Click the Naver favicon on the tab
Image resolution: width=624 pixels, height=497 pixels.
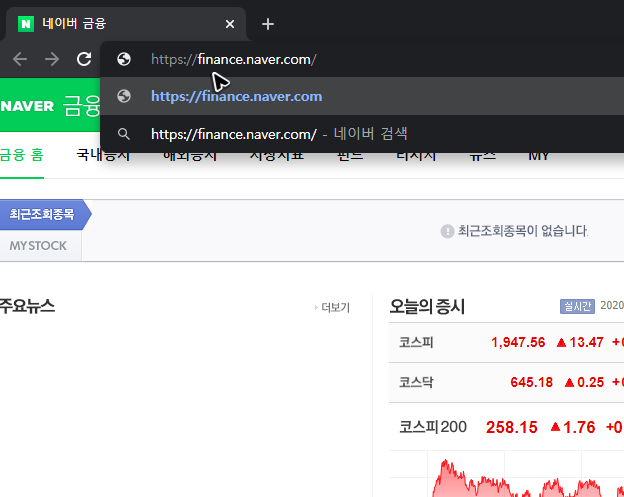pos(26,24)
